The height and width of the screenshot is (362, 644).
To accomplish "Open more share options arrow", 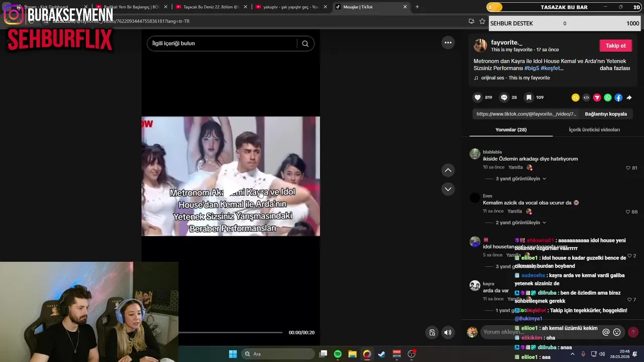I will 629,98.
